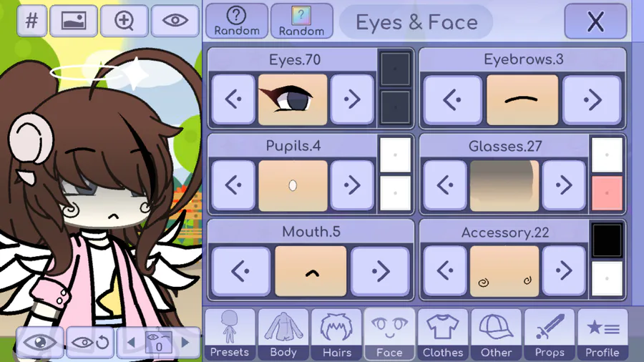Image resolution: width=644 pixels, height=362 pixels.
Task: Switch to the Hairs tab
Action: pos(337,335)
